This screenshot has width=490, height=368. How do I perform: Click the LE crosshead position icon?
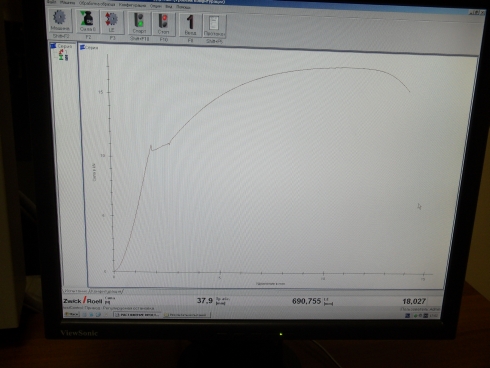pyautogui.click(x=112, y=22)
